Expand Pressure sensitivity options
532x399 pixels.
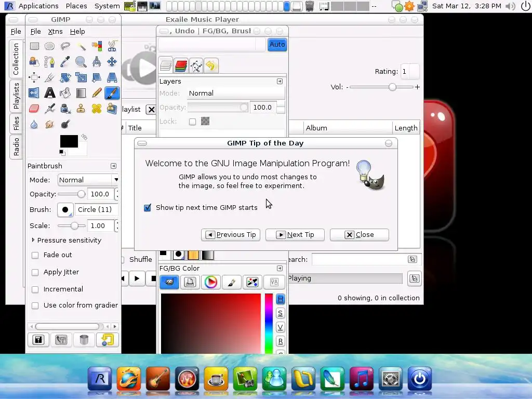tap(33, 240)
